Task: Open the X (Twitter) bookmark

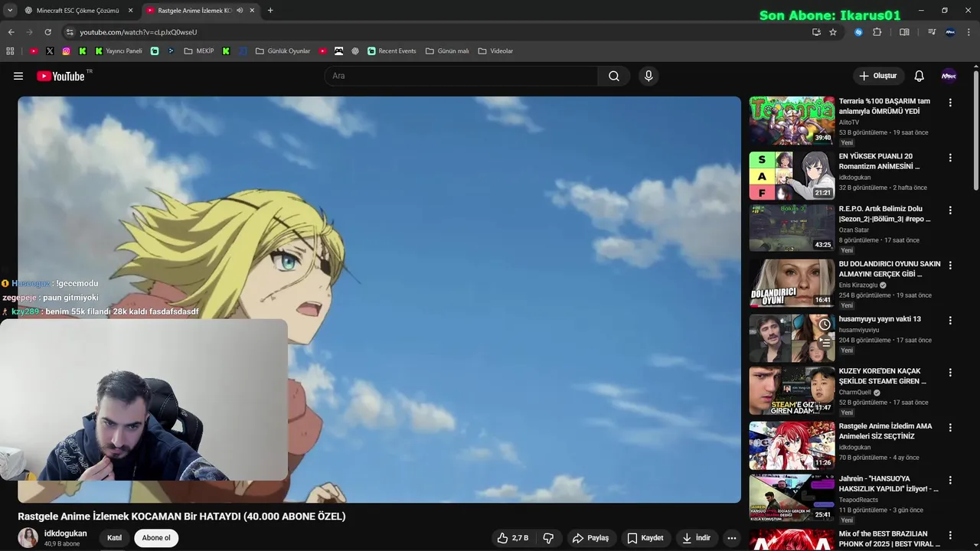Action: 50,51
